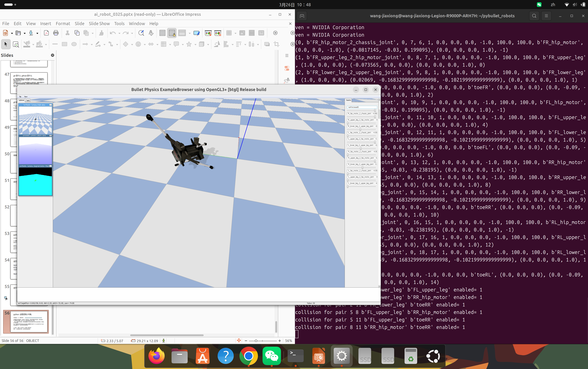Click the zoom in plus button in status bar
The image size is (588, 369).
click(x=280, y=341)
